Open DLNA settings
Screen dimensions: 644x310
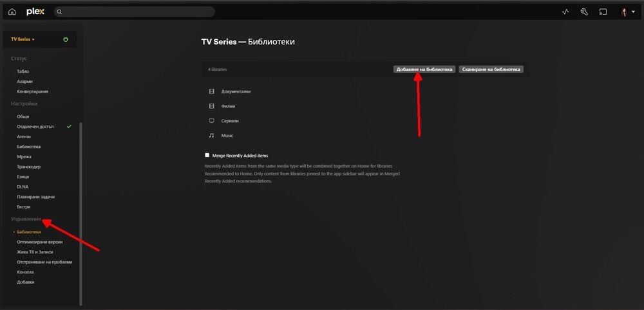(x=23, y=187)
